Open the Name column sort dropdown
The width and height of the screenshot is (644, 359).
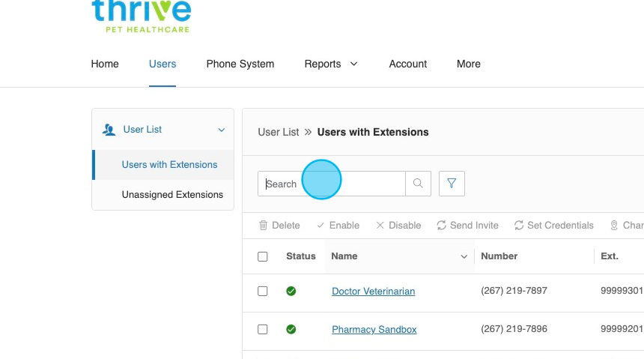point(463,257)
